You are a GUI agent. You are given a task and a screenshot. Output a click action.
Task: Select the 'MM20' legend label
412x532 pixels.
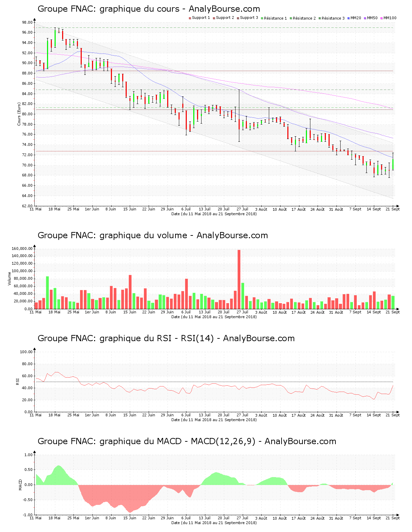pos(356,18)
